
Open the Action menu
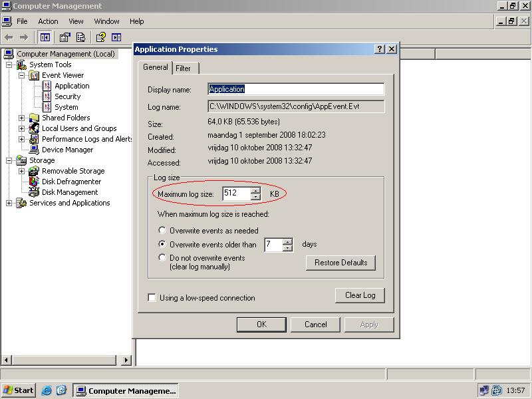click(x=48, y=21)
